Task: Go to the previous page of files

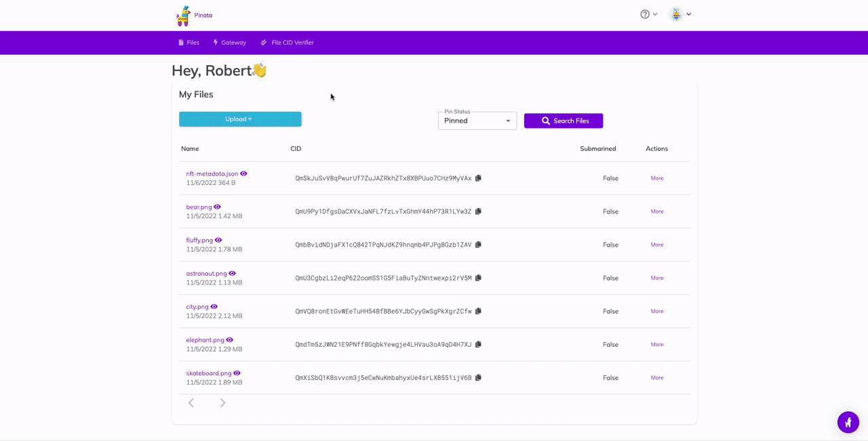Action: [191, 403]
